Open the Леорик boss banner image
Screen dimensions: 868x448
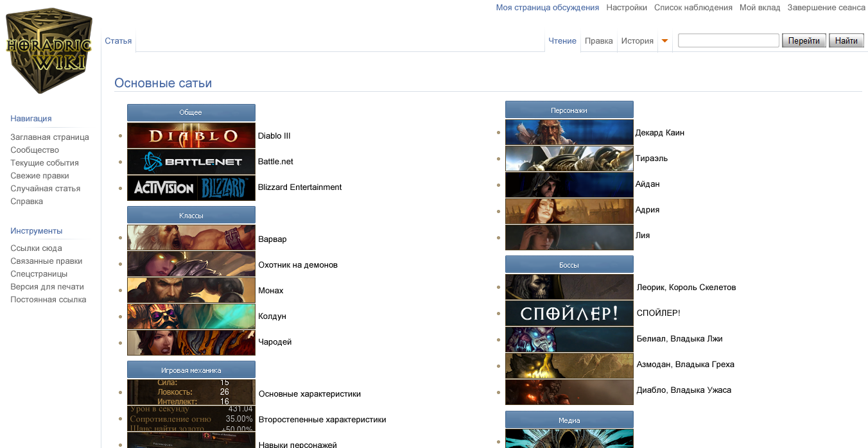click(x=569, y=287)
